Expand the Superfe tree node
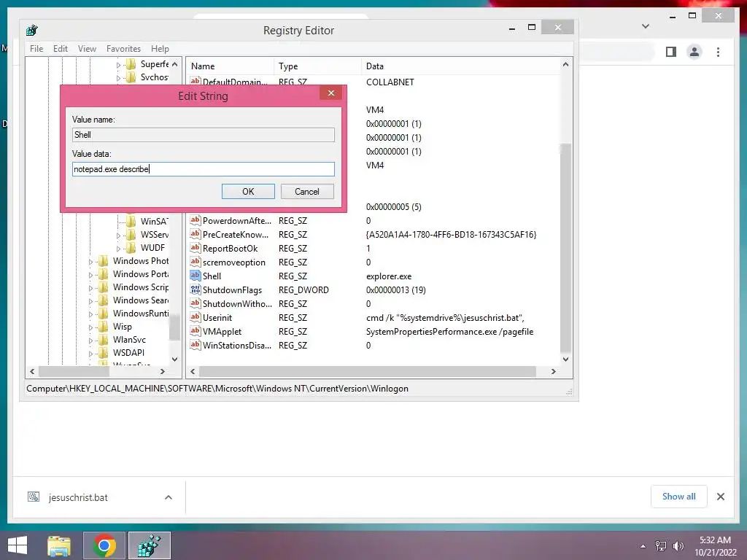The width and height of the screenshot is (747, 560). [118, 65]
